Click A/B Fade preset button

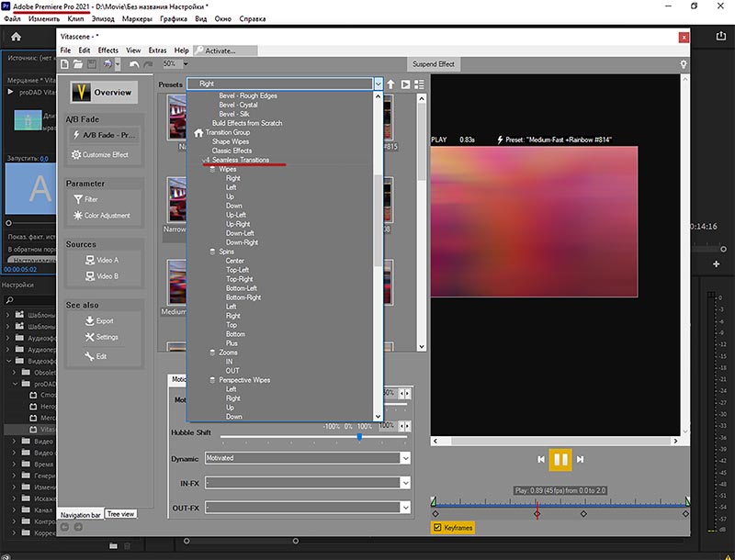105,135
